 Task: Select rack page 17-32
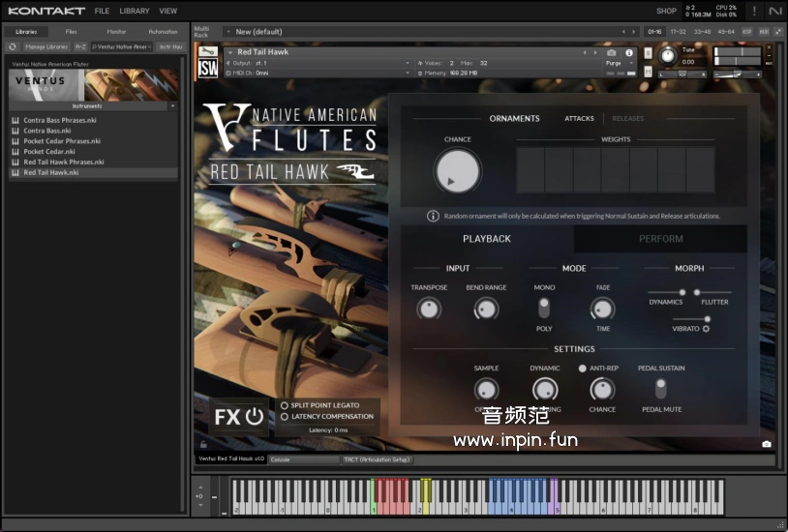coord(678,32)
